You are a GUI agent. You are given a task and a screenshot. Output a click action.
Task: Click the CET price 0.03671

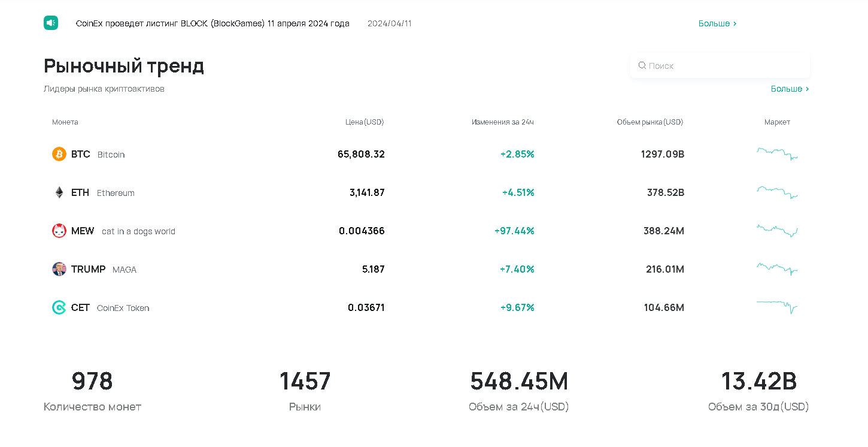(x=366, y=307)
